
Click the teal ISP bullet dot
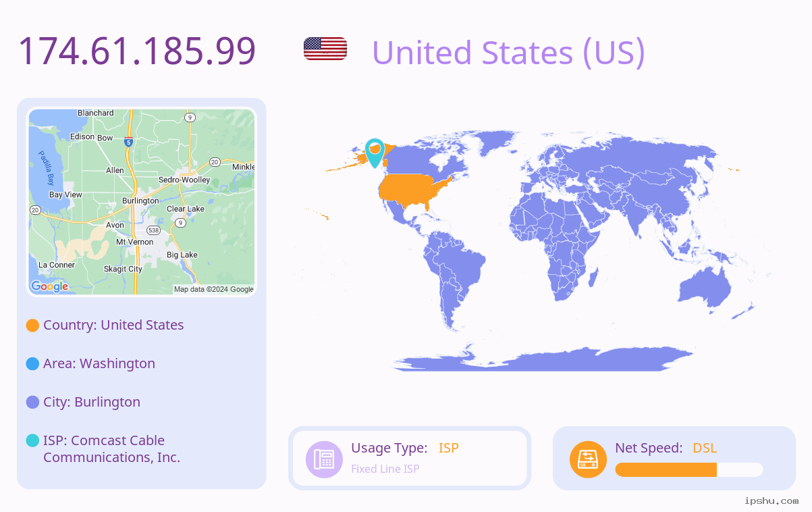coord(32,441)
